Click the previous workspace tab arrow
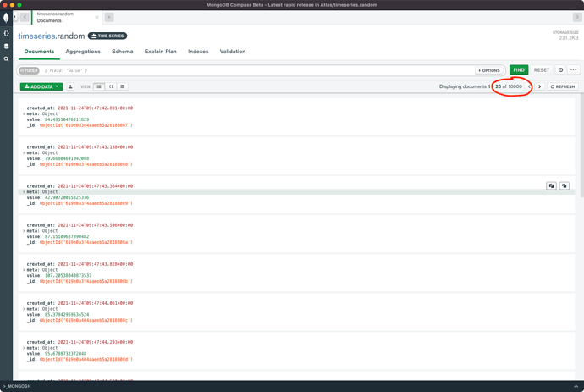Screen dimensions: 584x392 [x=25, y=17]
